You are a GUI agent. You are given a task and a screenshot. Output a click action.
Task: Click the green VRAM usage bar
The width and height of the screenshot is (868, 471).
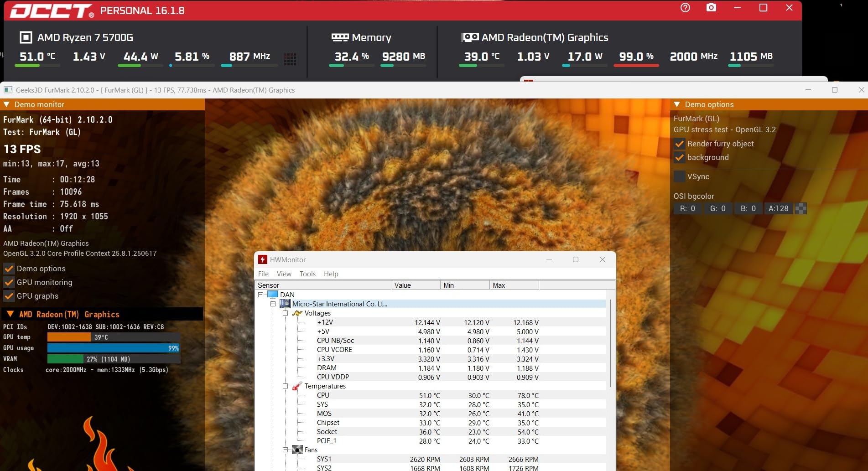pyautogui.click(x=66, y=359)
